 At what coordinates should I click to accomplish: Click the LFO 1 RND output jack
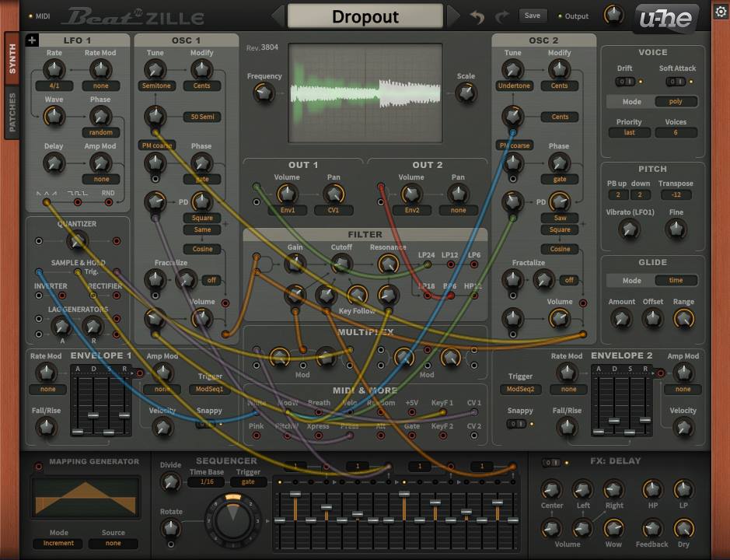[x=109, y=202]
